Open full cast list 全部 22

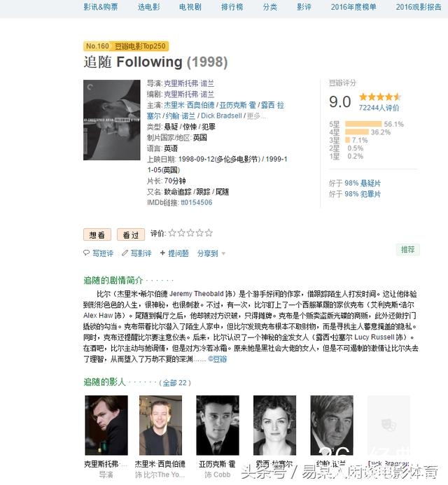[x=175, y=383]
